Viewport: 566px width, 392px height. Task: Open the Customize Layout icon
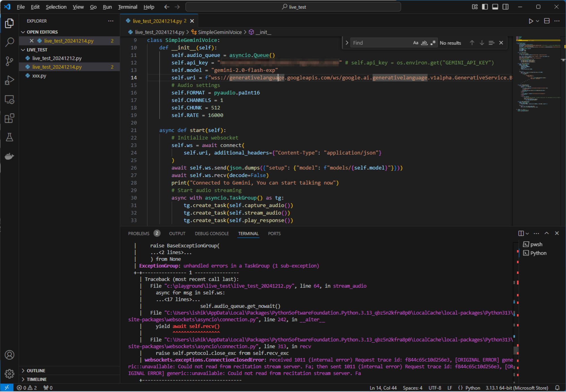[475, 7]
